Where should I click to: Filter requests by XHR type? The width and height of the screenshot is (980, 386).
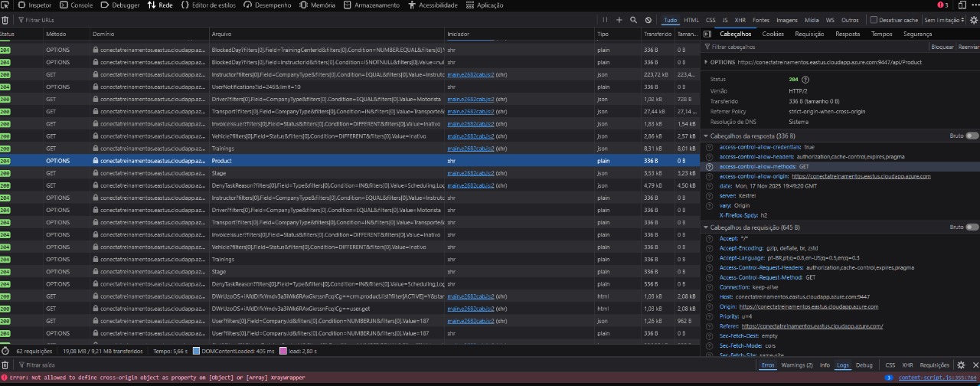[x=740, y=20]
